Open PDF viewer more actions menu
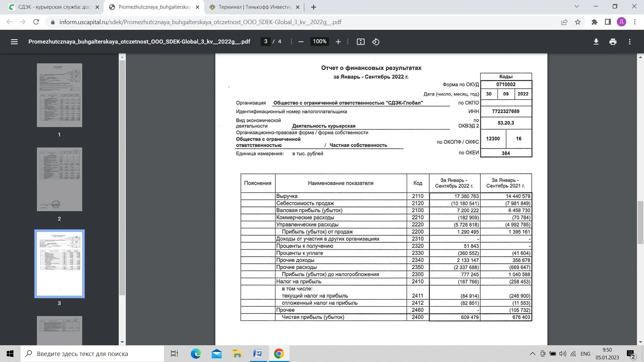Viewport: 644px width, 362px height. point(630,42)
